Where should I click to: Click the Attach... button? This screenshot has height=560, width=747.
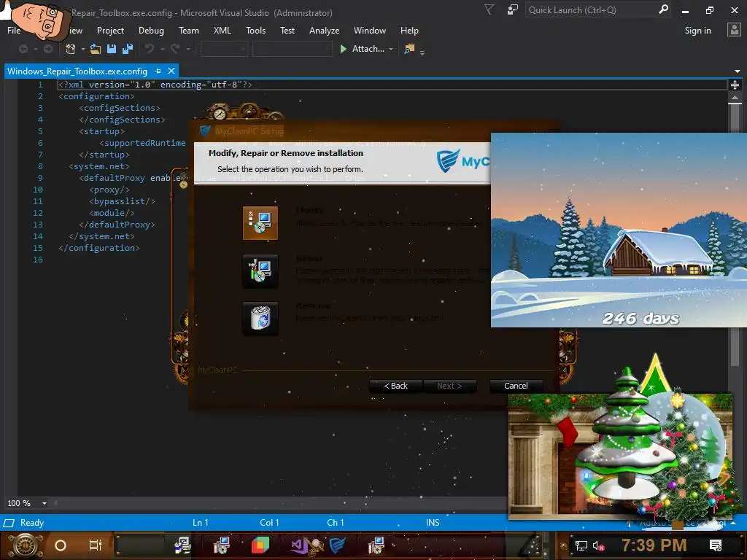[x=368, y=49]
